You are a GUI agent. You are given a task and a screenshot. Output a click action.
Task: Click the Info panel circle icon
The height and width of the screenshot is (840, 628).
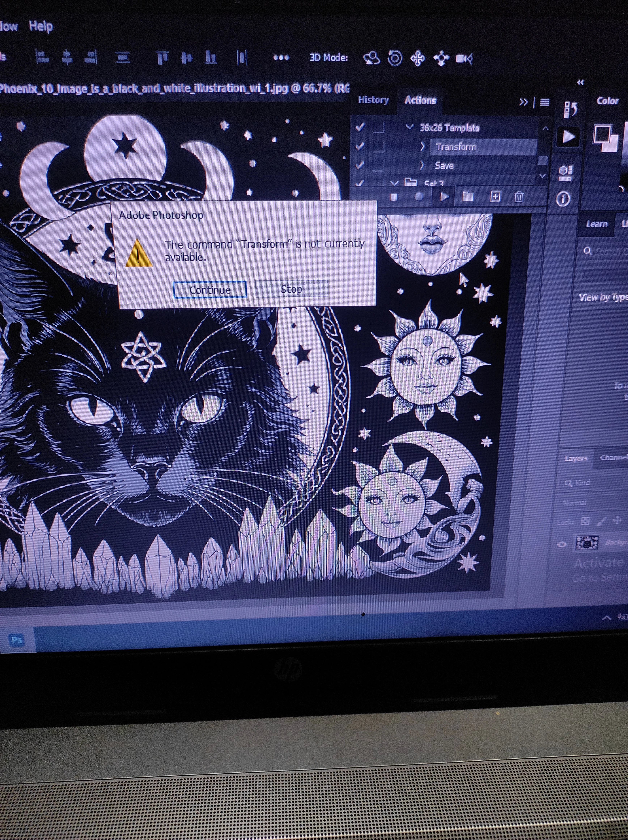(563, 199)
